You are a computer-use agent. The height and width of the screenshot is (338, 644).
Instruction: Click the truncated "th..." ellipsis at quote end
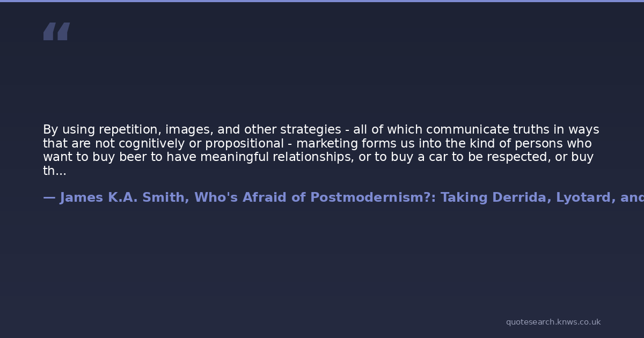click(x=55, y=171)
